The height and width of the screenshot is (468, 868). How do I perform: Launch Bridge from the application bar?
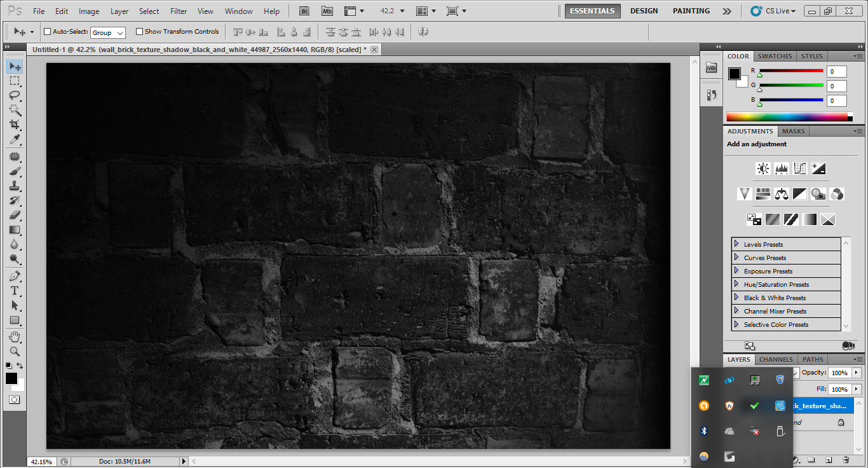coord(304,11)
